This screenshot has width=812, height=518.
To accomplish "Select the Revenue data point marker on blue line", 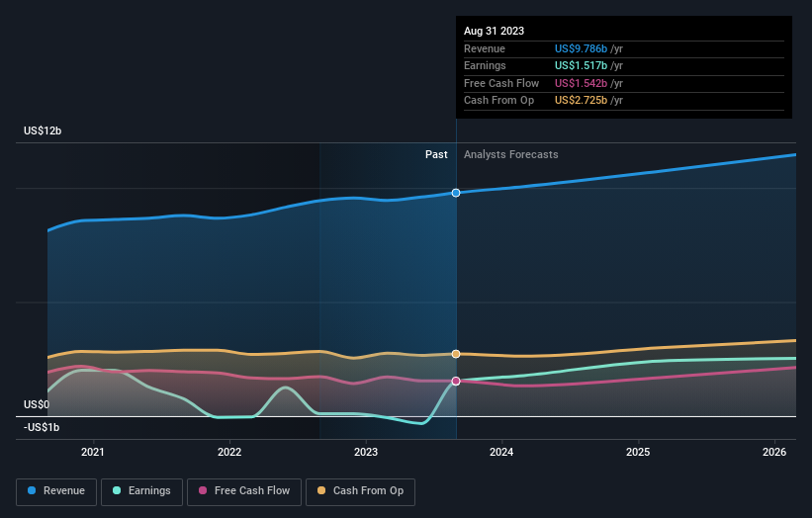I will click(x=456, y=193).
